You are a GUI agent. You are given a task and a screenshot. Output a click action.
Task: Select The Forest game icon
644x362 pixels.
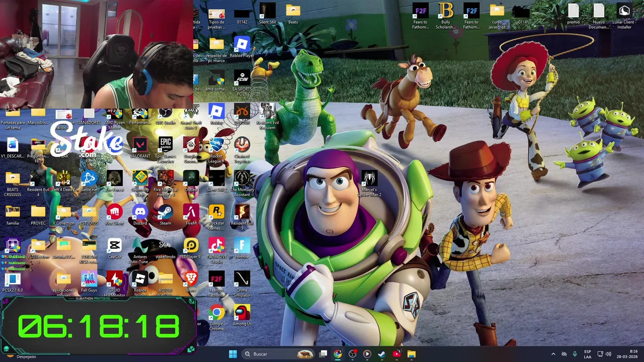[115, 182]
